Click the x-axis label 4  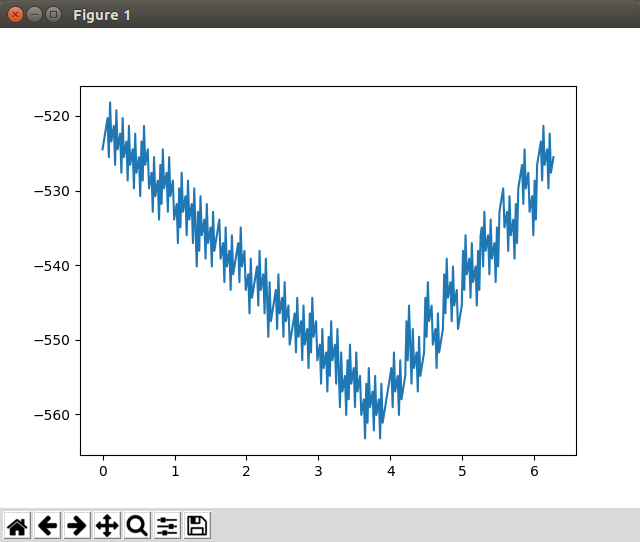pyautogui.click(x=391, y=471)
